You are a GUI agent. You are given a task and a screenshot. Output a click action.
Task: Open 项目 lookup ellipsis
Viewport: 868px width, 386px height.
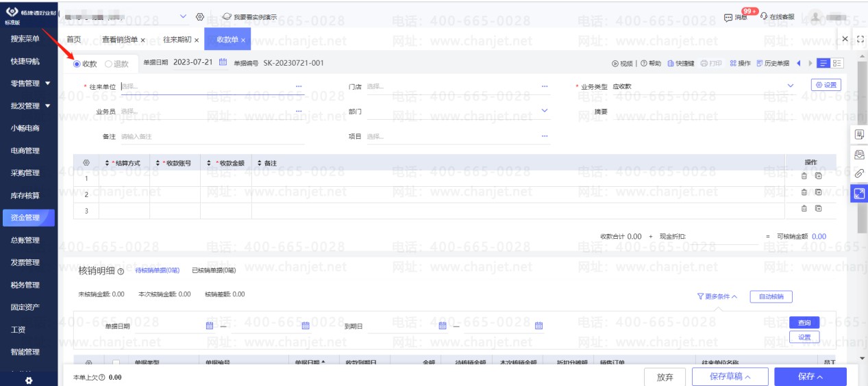545,136
